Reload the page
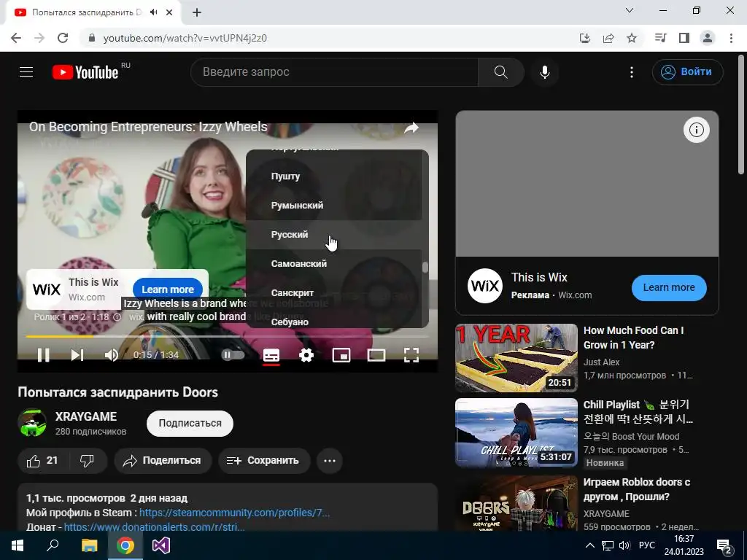 click(63, 38)
